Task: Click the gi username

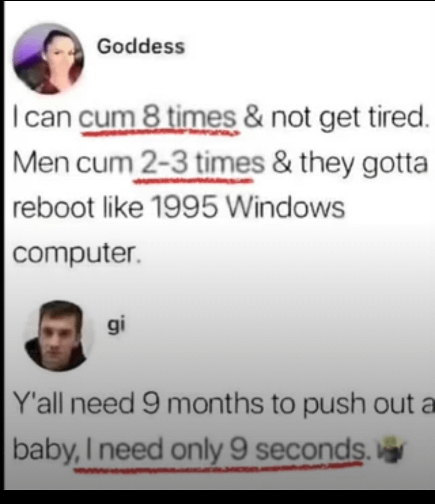Action: coord(115,327)
